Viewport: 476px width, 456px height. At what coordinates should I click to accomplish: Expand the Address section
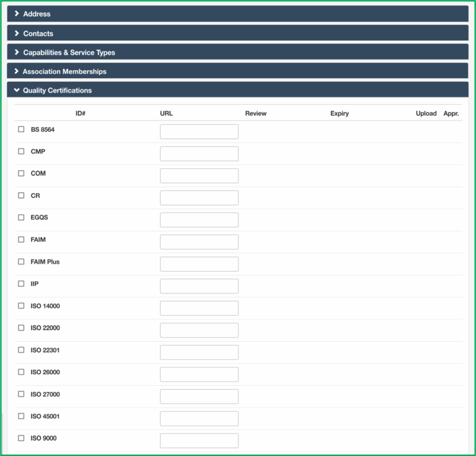pos(238,14)
